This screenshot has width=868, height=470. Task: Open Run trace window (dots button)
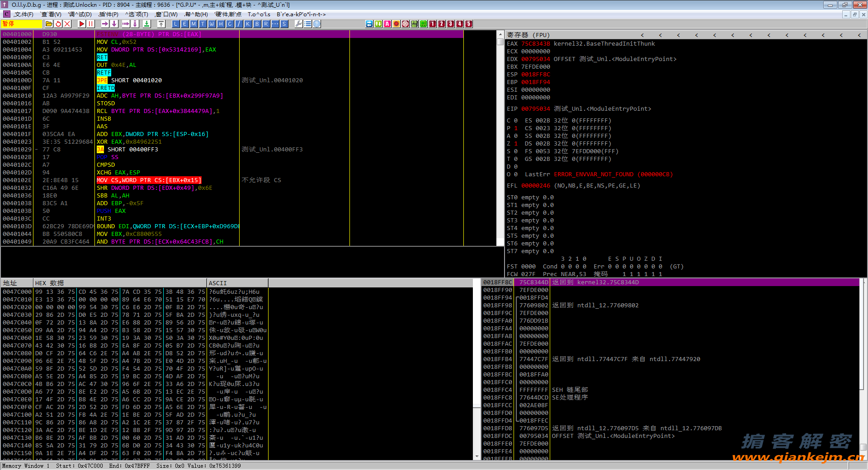[x=275, y=24]
